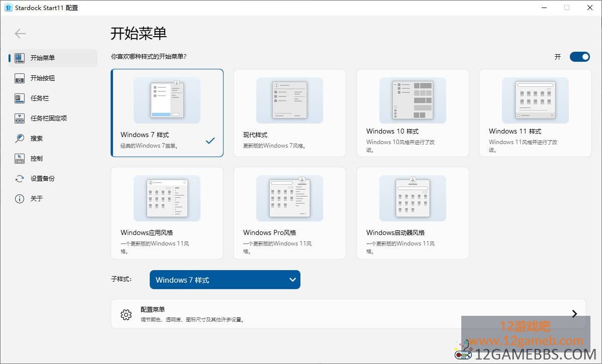
Task: Choose the Windows应用风格 preview thumbnail
Action: click(167, 198)
